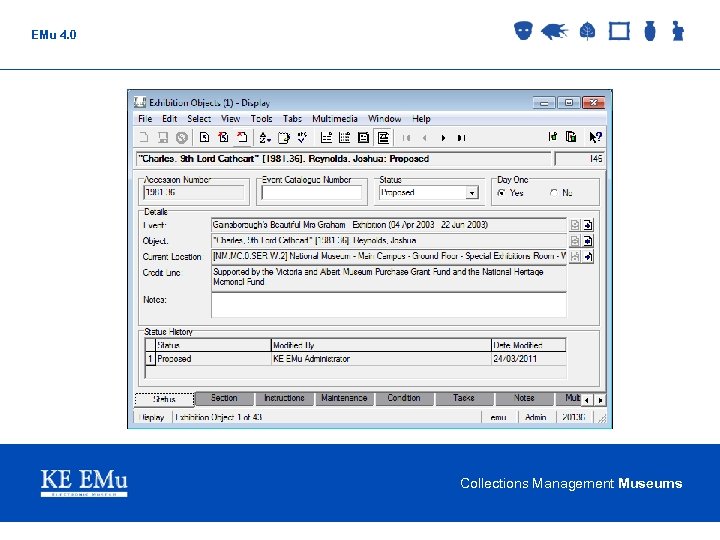Click the Current Location field
This screenshot has height=540, width=720.
[x=388, y=256]
